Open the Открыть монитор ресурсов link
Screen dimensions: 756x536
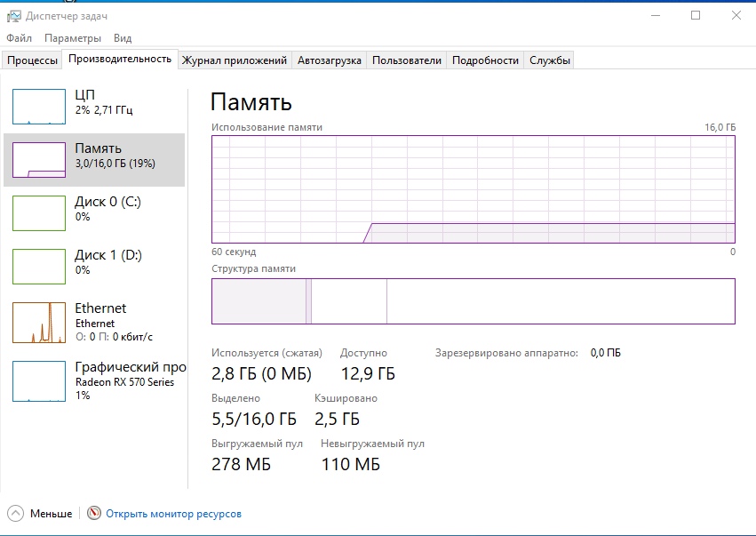tap(173, 514)
